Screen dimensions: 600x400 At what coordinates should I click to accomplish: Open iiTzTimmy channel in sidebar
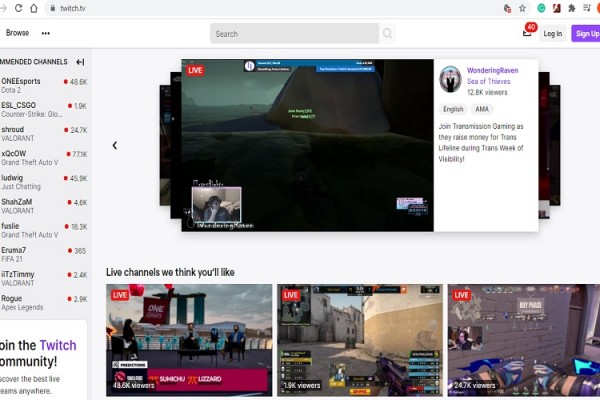tap(44, 278)
